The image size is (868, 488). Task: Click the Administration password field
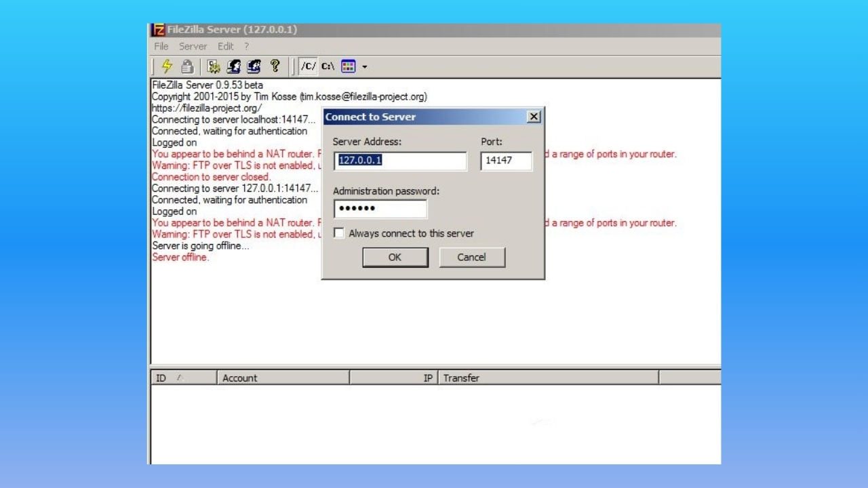pyautogui.click(x=380, y=209)
